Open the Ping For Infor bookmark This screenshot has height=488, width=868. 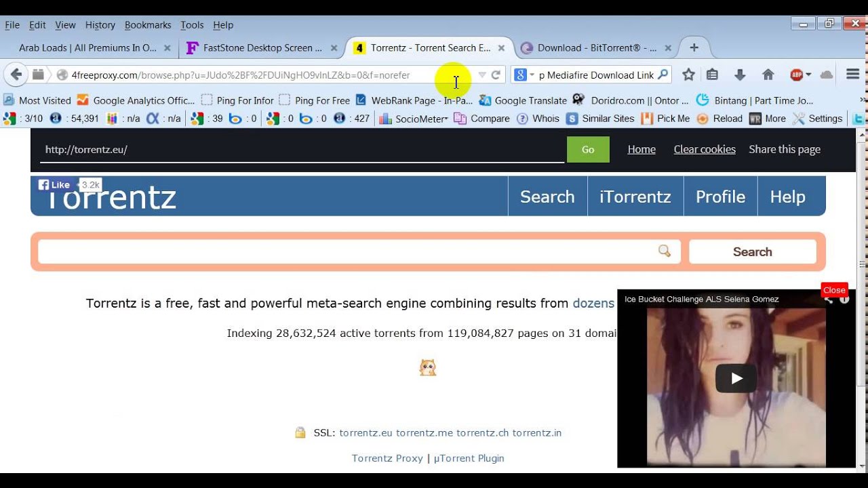[237, 100]
